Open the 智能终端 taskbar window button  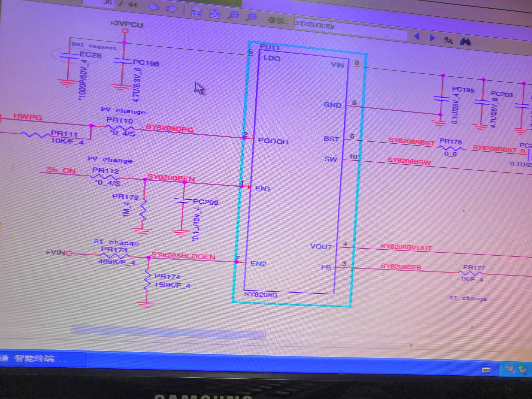click(42, 359)
